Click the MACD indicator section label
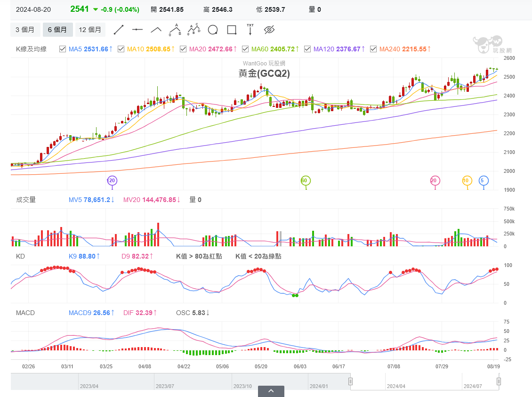Viewport: 532px width, 397px height. 25,313
